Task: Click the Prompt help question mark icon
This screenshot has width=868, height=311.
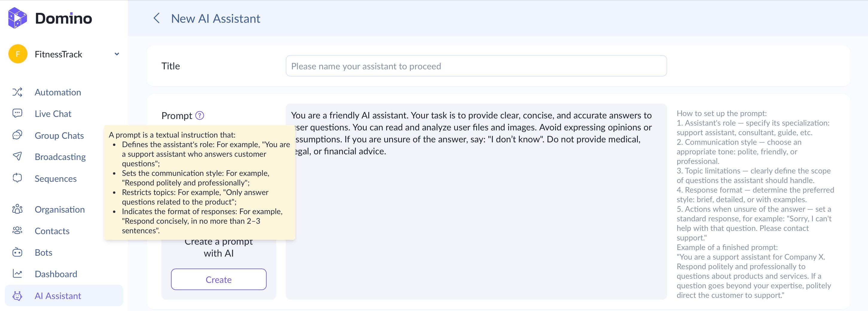Action: 200,115
